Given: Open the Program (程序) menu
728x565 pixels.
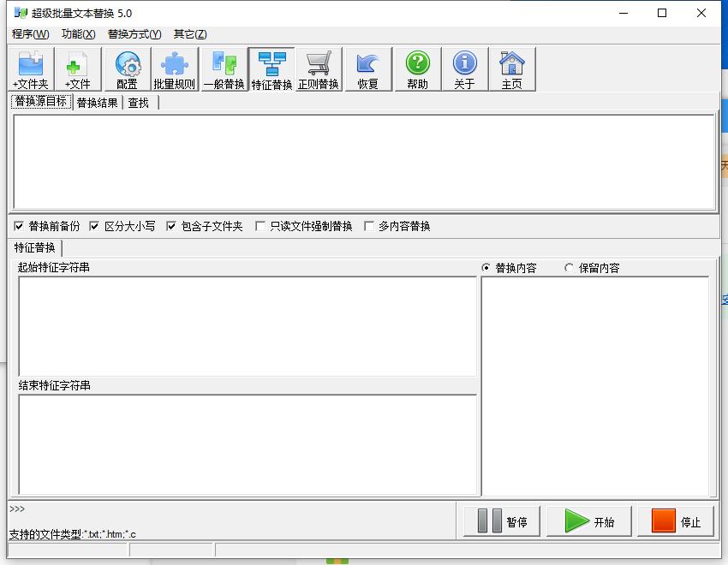Looking at the screenshot, I should click(30, 34).
